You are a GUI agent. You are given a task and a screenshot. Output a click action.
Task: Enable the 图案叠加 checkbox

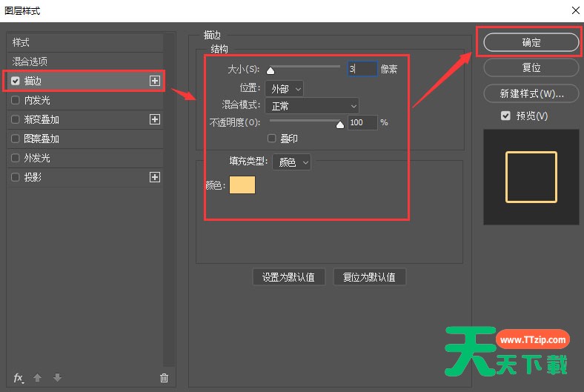16,139
